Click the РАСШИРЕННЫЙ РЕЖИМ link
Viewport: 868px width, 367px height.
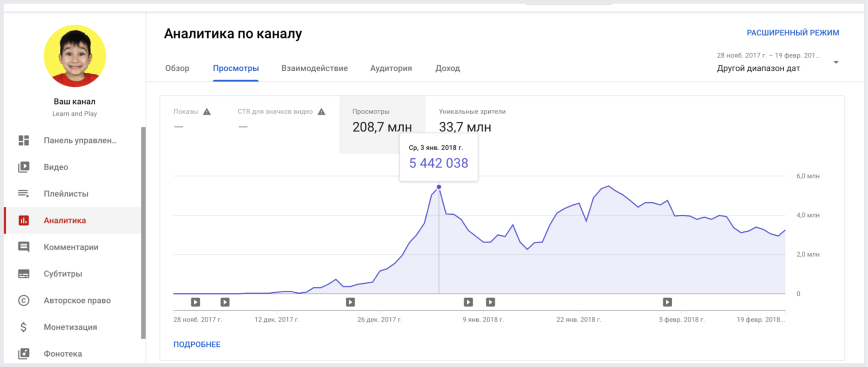[793, 33]
